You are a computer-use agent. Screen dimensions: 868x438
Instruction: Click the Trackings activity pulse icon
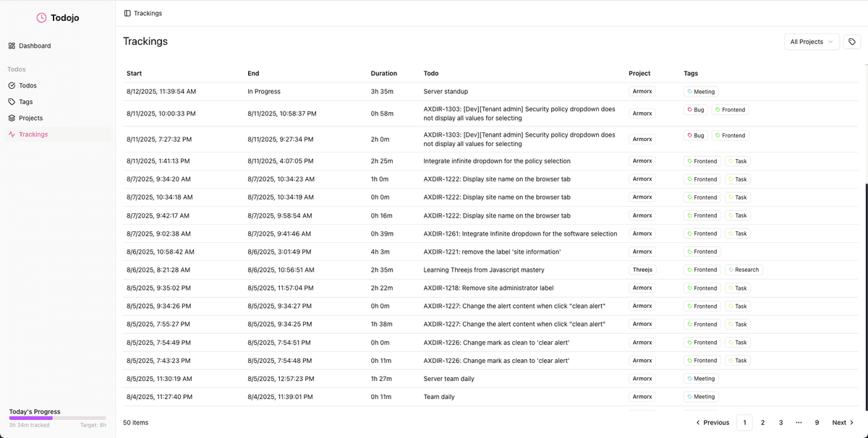click(12, 134)
